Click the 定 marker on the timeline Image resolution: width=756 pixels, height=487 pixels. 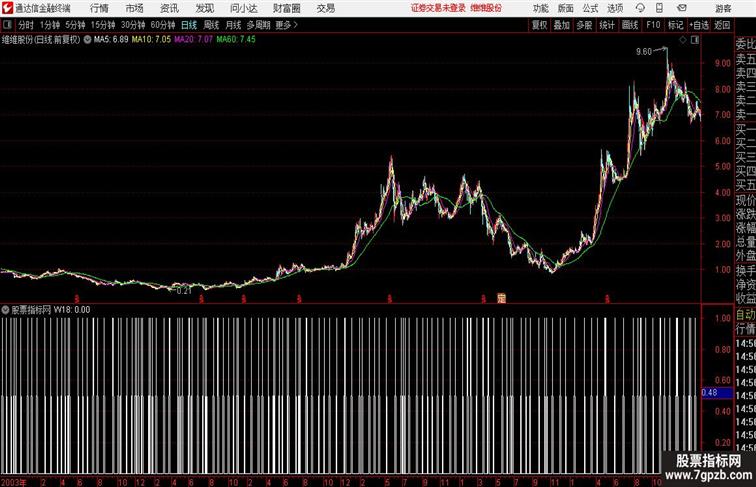(x=502, y=298)
